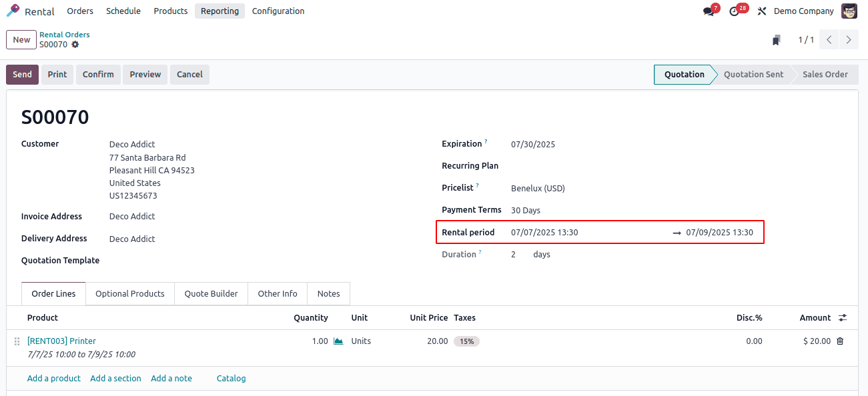Open the Notes tab
The width and height of the screenshot is (868, 396).
tap(328, 294)
